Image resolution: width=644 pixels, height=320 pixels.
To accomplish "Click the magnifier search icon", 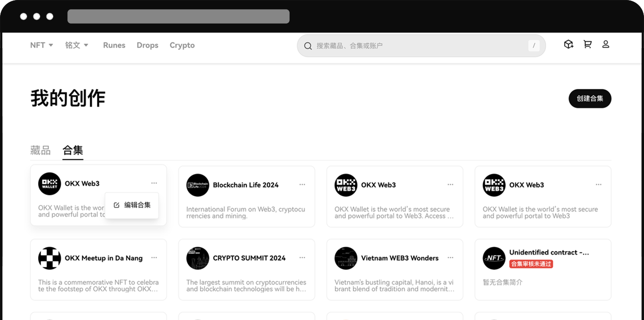I will [308, 46].
